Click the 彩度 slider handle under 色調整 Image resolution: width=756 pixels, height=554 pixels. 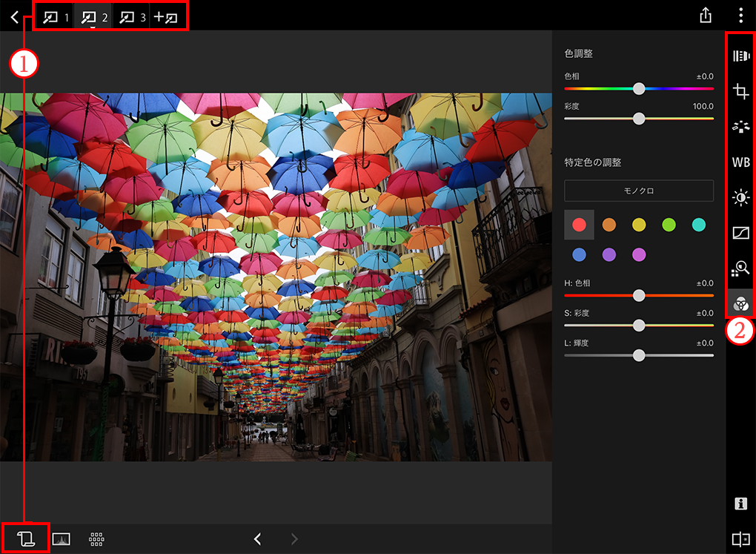[x=638, y=119]
